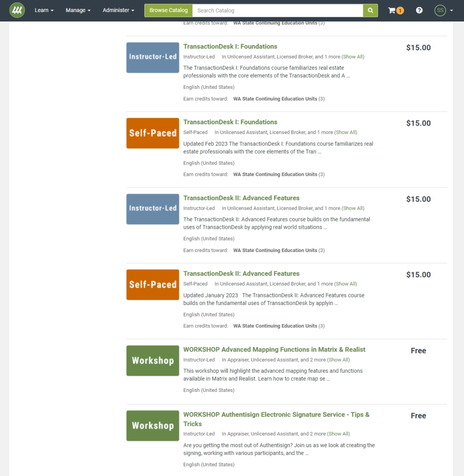Click the SS user avatar icon
The width and height of the screenshot is (464, 476).
(440, 10)
